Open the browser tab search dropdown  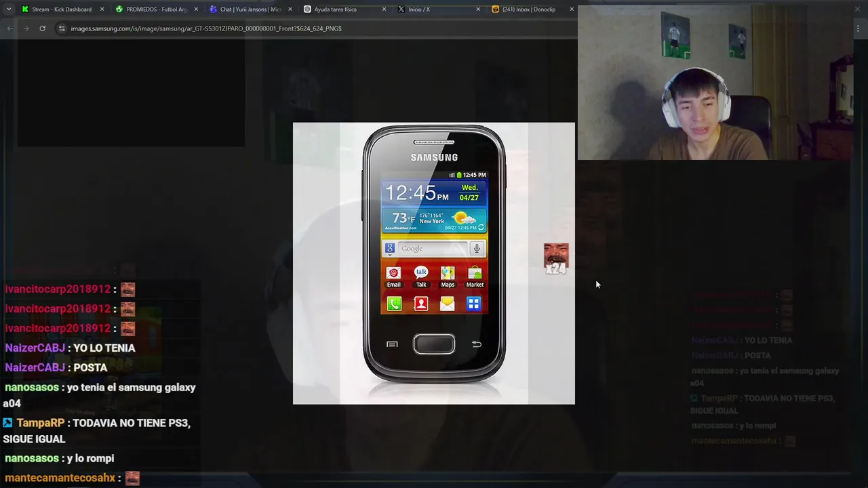(8, 9)
